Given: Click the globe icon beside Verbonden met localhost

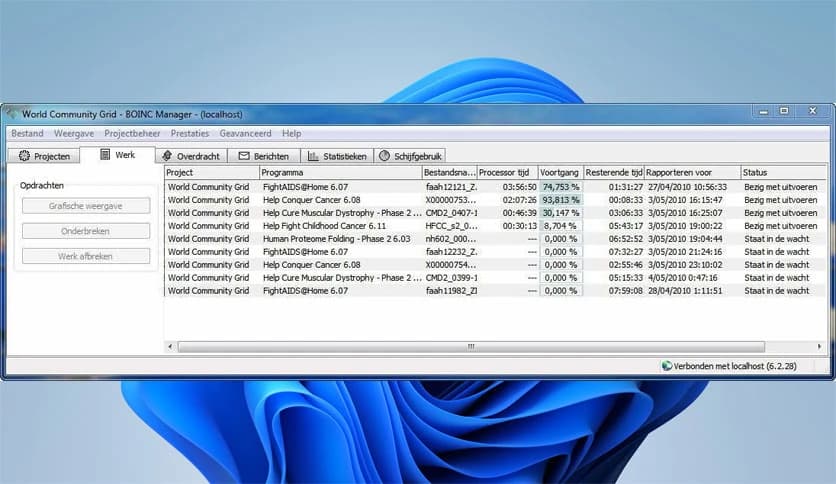Looking at the screenshot, I should (x=666, y=366).
